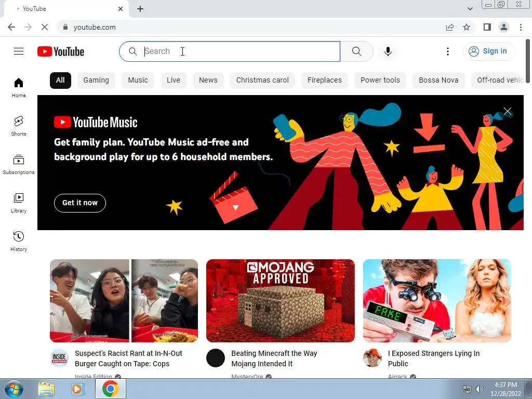The image size is (532, 399).
Task: Toggle Chrome side panel
Action: click(487, 27)
